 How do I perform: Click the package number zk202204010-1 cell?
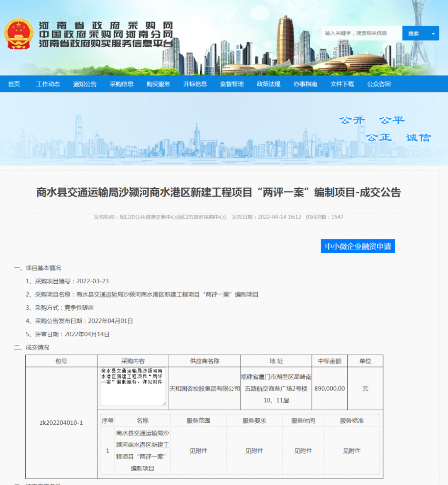pos(61,423)
